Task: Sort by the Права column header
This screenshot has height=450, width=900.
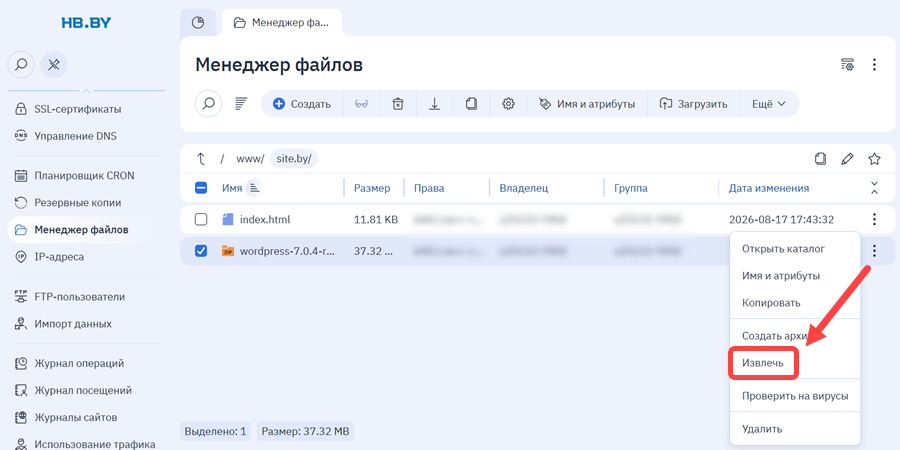Action: pos(429,188)
